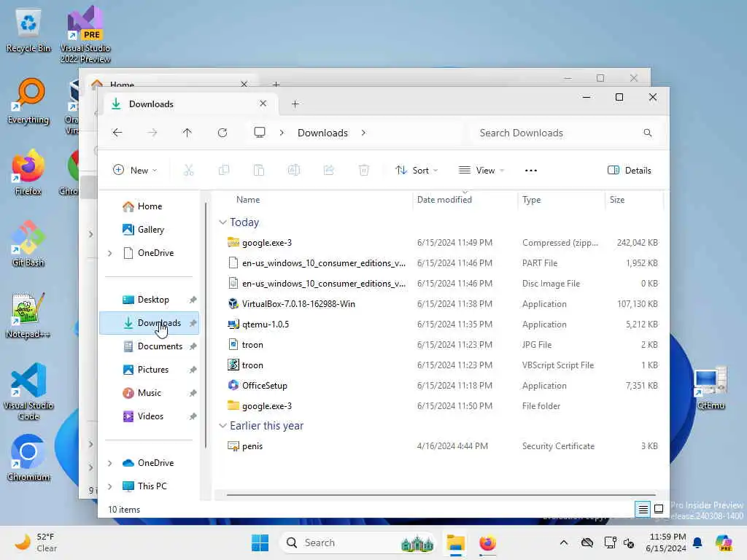Add a new tab with the plus button
Screen dimensions: 747x560
click(x=295, y=104)
